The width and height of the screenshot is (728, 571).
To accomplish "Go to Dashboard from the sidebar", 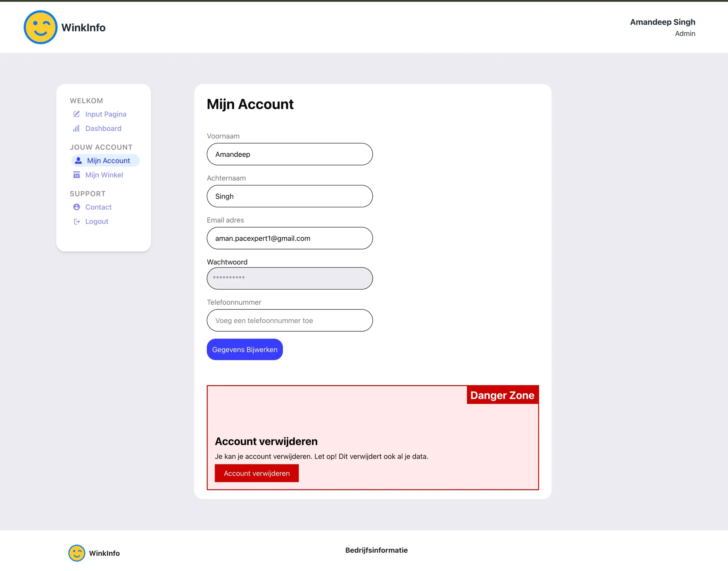I will point(103,128).
